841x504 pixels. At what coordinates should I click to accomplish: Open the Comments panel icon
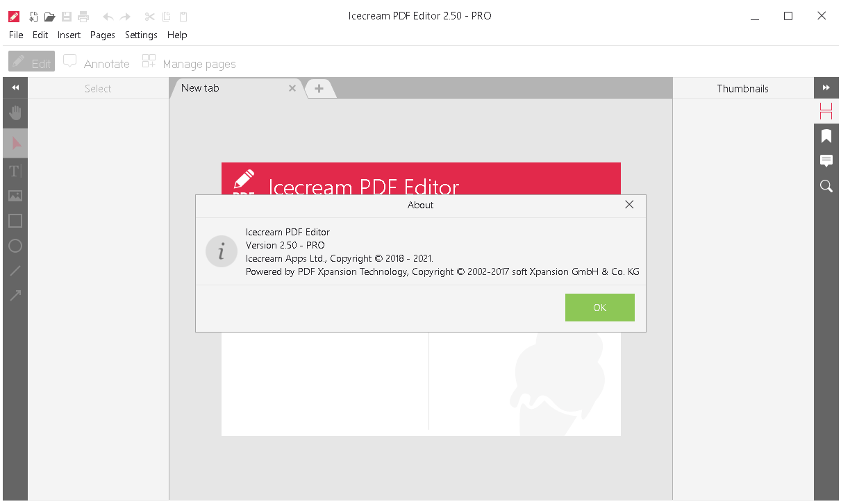coord(826,161)
